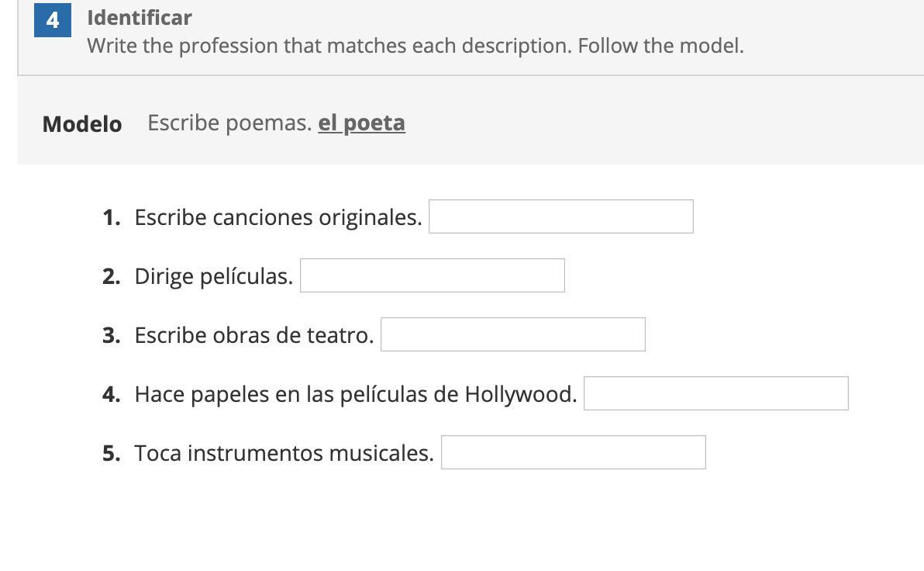Click the 'Write the profession' instruction text

(415, 46)
